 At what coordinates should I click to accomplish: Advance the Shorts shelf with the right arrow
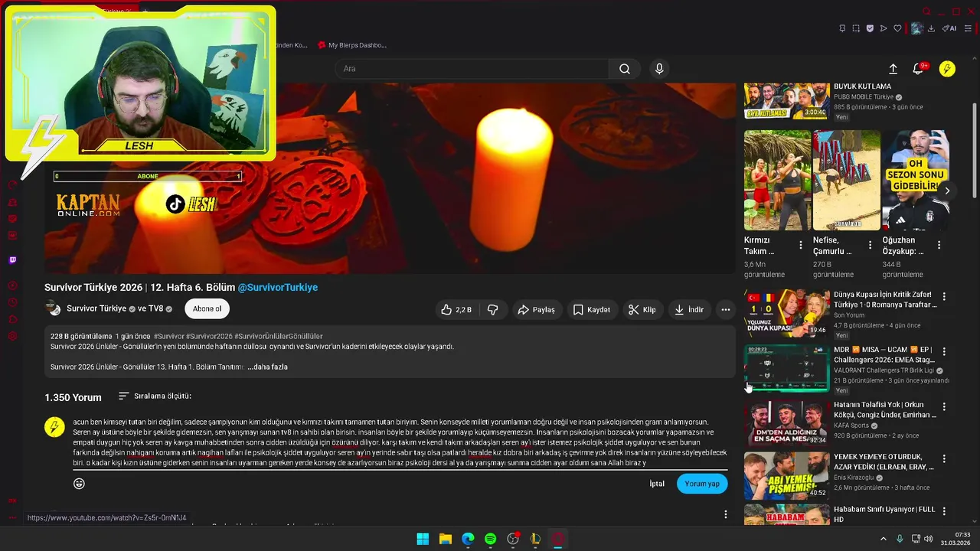pos(947,191)
